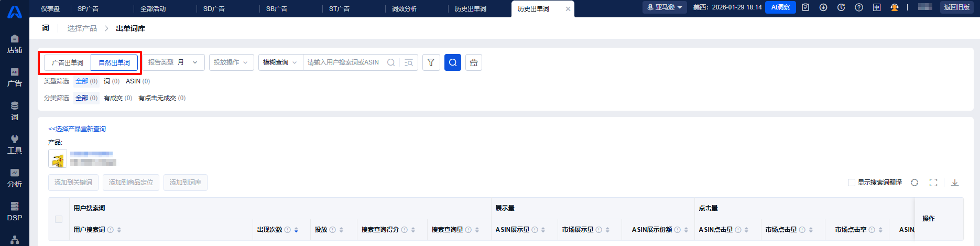980x246 pixels.
Task: Switch to the SP广告 tab
Action: [x=88, y=9]
